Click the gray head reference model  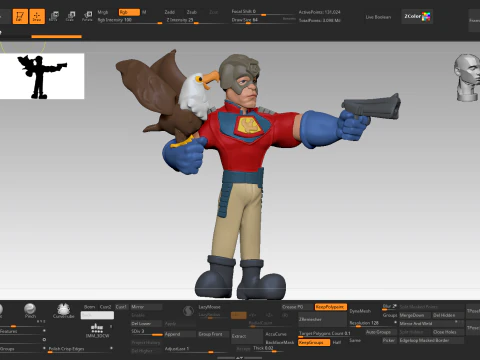[467, 78]
